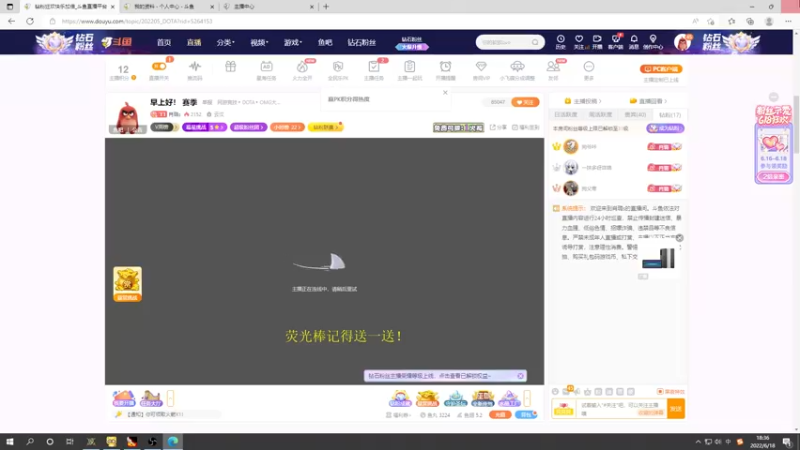800x450 pixels.
Task: Open the 主播任务 checklist icon
Action: point(373,67)
